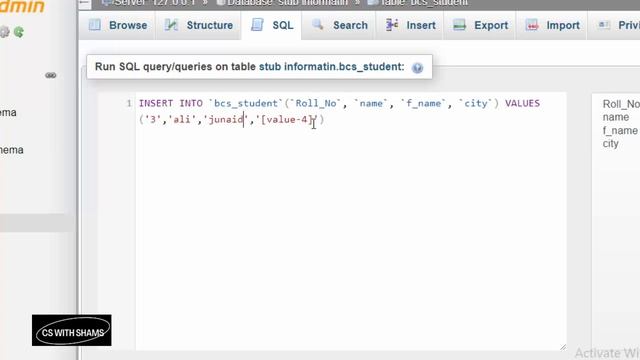
Task: Click the table breadcrumb in header
Action: 418,3
